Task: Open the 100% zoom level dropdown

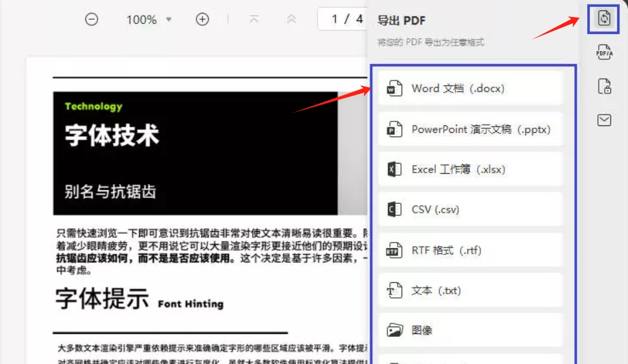Action: coord(149,20)
